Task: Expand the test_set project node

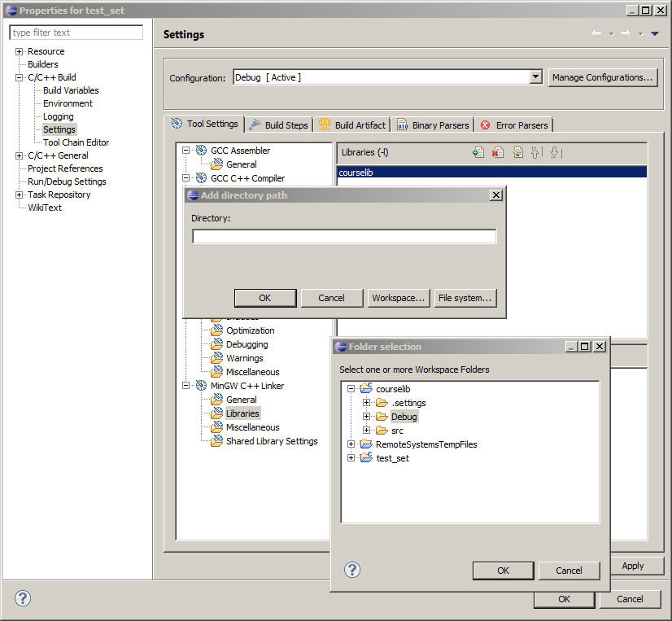Action: tap(351, 458)
